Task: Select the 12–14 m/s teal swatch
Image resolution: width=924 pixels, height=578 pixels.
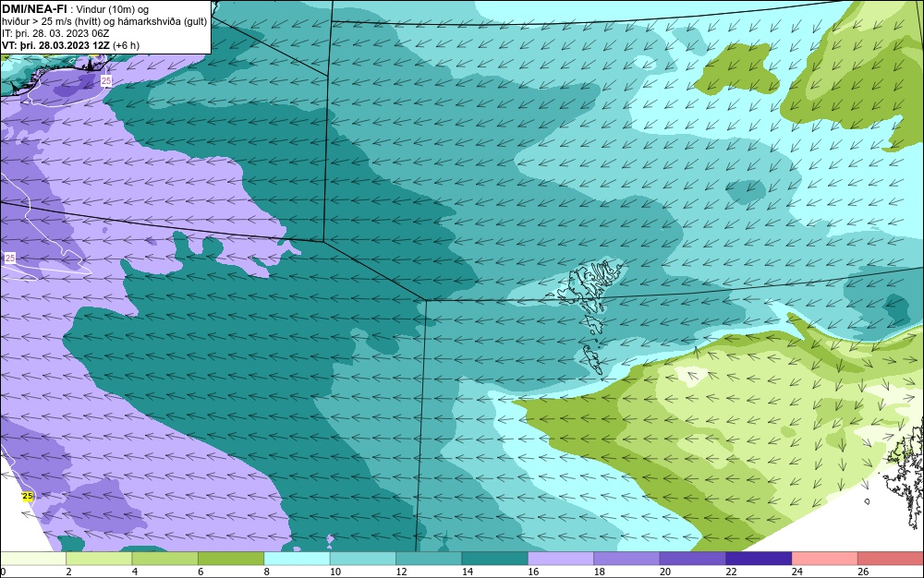Action: (x=429, y=559)
